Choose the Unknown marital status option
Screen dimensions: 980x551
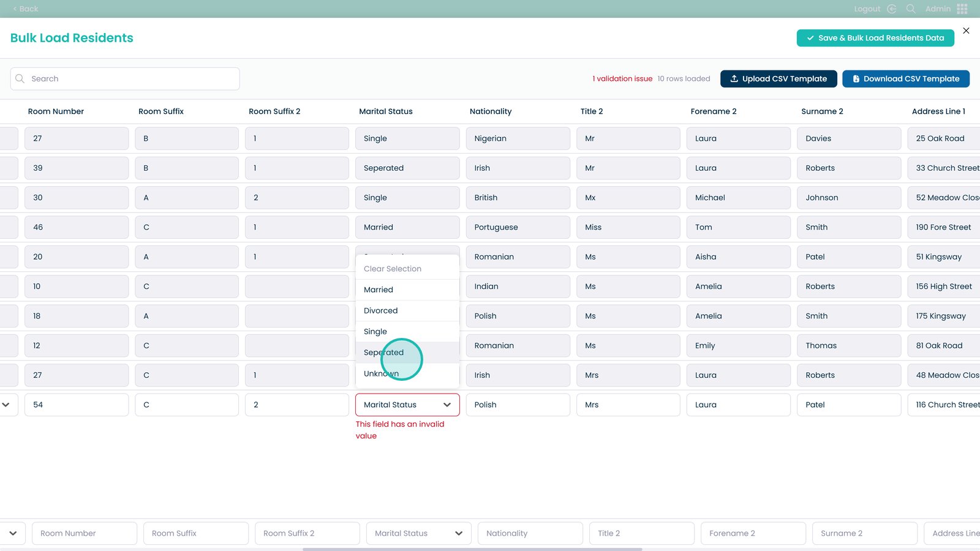point(381,373)
